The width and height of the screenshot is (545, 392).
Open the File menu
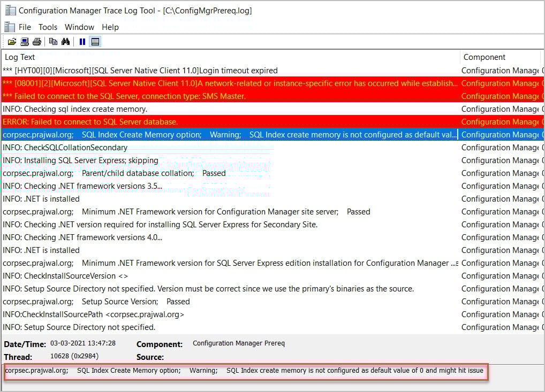coord(25,27)
